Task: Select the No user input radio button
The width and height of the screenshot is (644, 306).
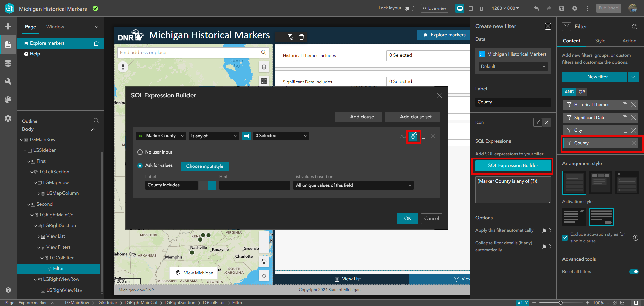Action: [140, 152]
